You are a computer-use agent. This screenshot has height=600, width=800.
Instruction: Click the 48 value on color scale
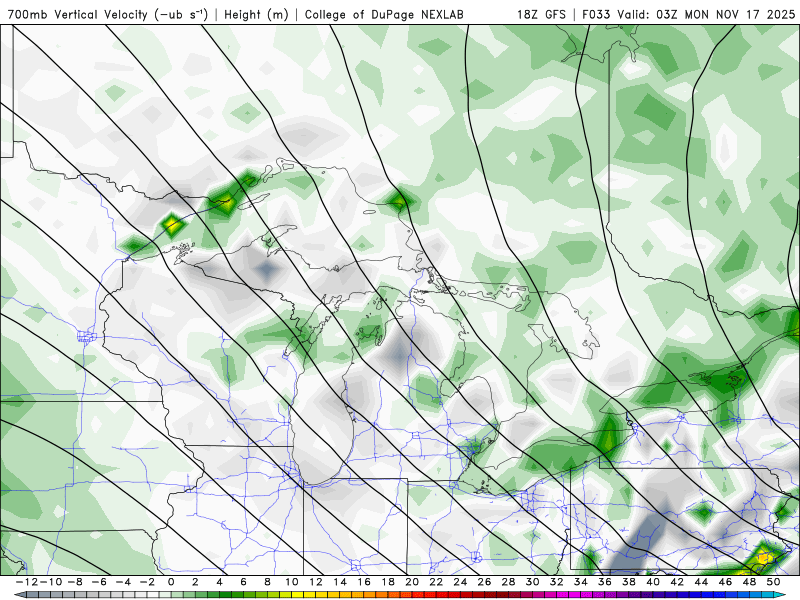click(749, 582)
